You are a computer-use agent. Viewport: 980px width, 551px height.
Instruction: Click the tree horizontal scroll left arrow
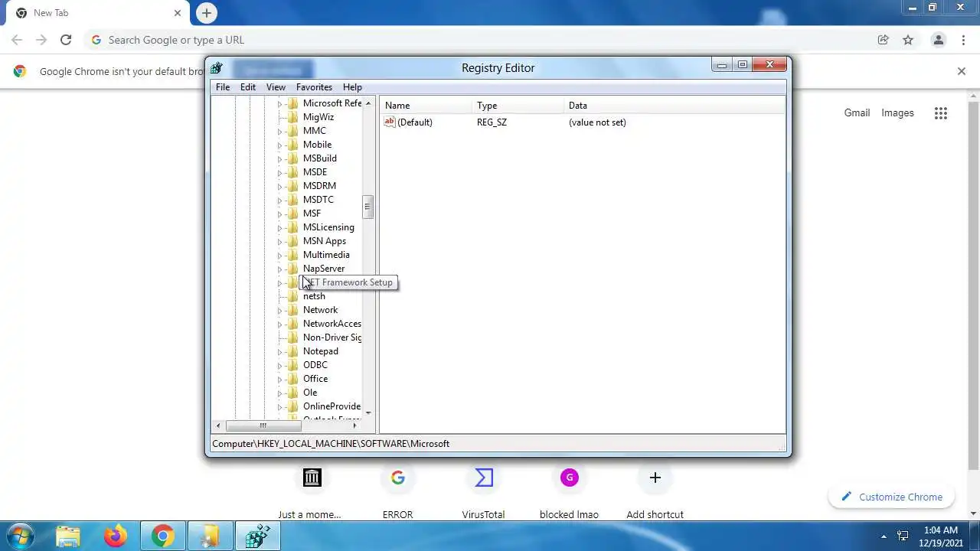click(x=218, y=425)
